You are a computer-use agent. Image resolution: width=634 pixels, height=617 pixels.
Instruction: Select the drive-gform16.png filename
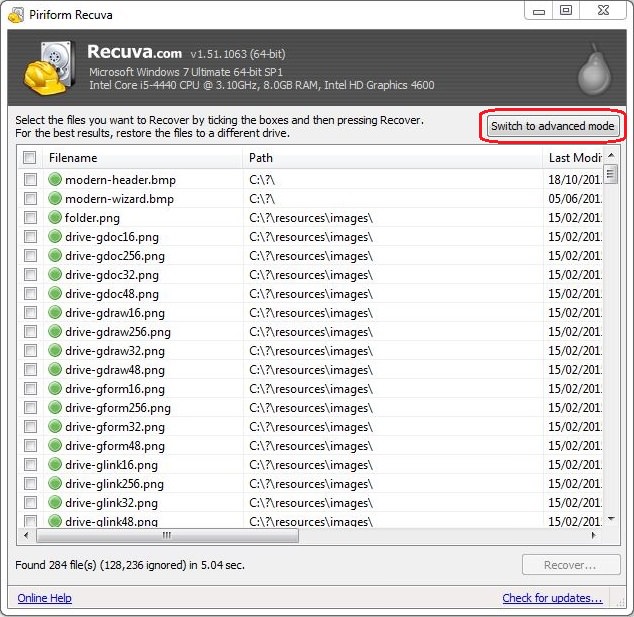pyautogui.click(x=115, y=389)
